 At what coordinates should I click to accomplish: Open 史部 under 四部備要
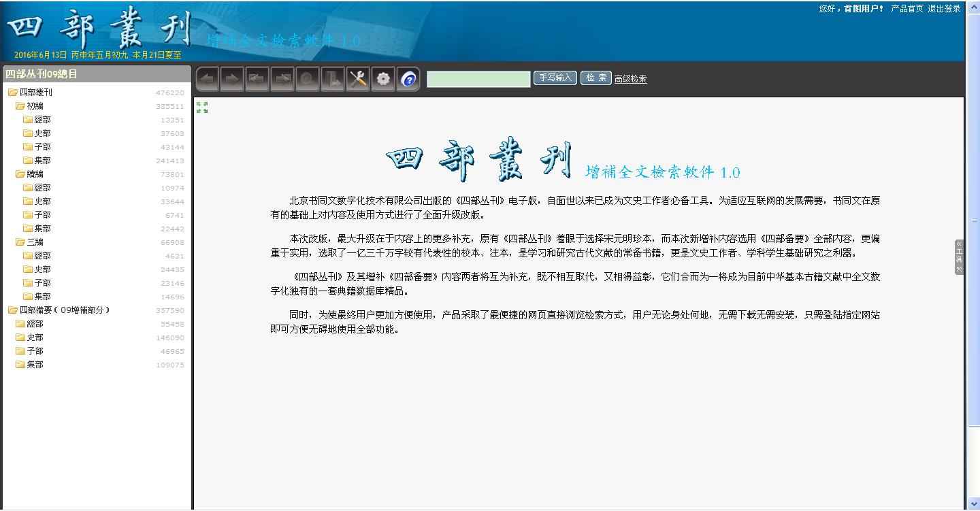click(35, 337)
